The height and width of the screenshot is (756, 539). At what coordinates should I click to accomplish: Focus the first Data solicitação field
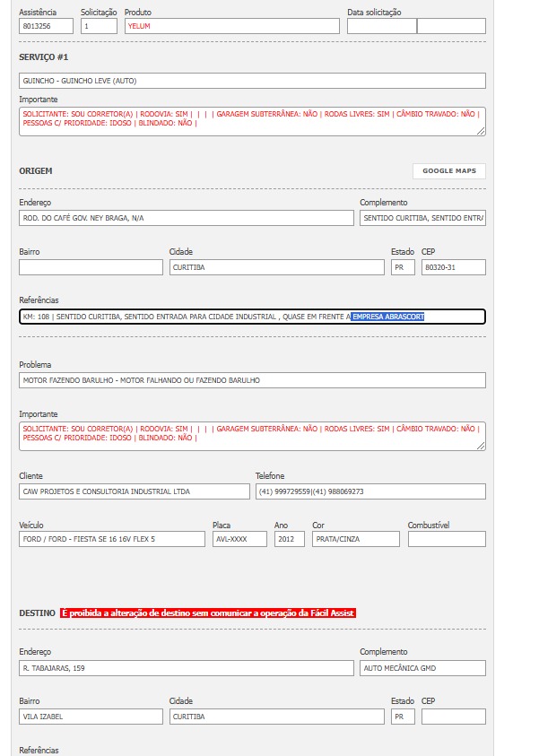tap(382, 26)
